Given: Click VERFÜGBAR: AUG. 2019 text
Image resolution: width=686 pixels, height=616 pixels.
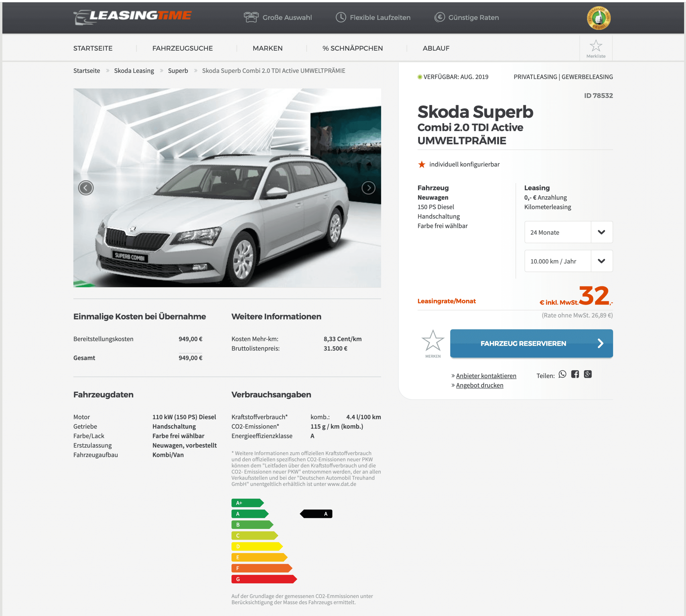Looking at the screenshot, I should pos(456,77).
